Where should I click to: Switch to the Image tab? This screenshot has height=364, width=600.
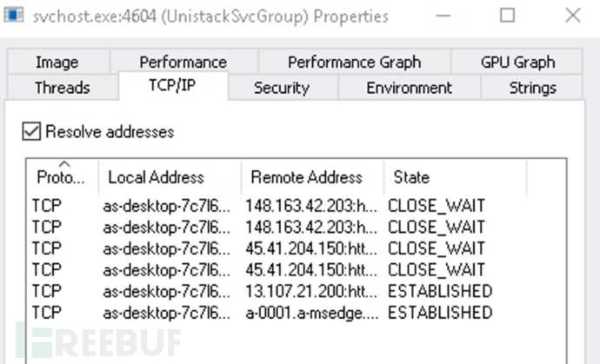point(57,63)
